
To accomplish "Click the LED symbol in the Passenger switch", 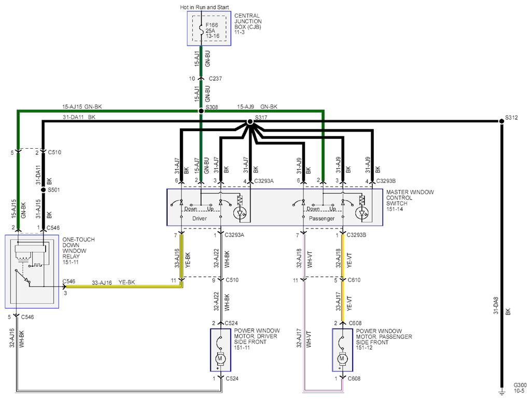I will (x=362, y=213).
